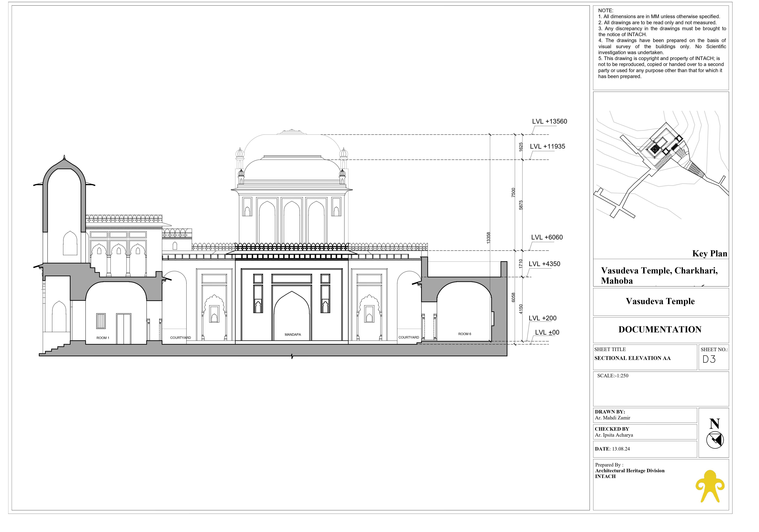This screenshot has width=759, height=532.
Task: Click the ROOM 6 label
Action: pyautogui.click(x=464, y=334)
